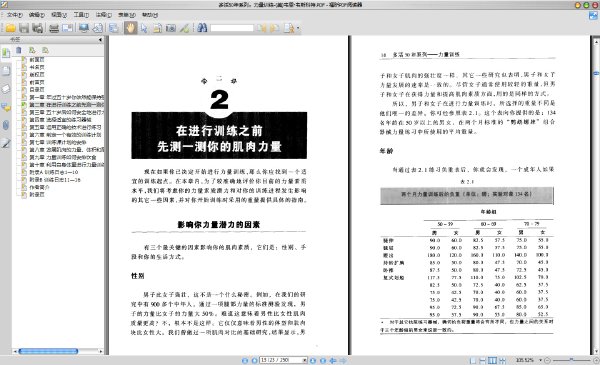Click inside the toolbar search text field
The height and width of the screenshot is (365, 600).
tap(232, 28)
